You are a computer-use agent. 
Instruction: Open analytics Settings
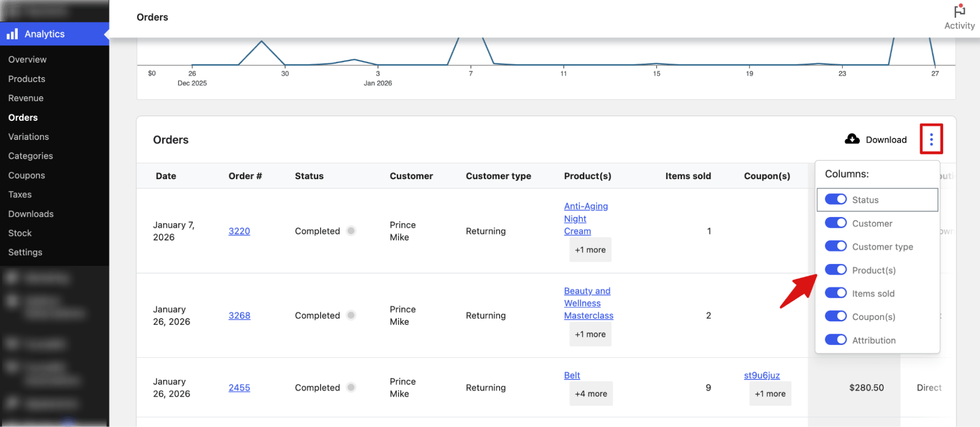pyautogui.click(x=25, y=252)
